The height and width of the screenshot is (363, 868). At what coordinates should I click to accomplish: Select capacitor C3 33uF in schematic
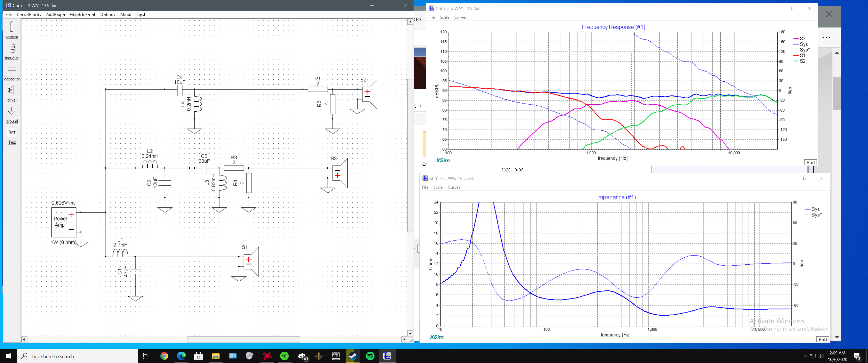tap(204, 169)
